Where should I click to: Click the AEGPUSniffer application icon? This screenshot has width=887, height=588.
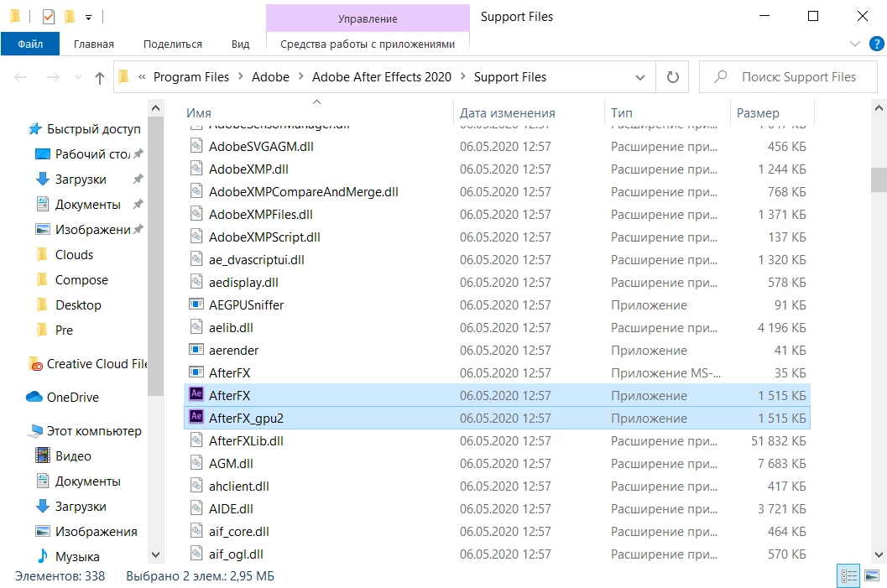tap(196, 304)
